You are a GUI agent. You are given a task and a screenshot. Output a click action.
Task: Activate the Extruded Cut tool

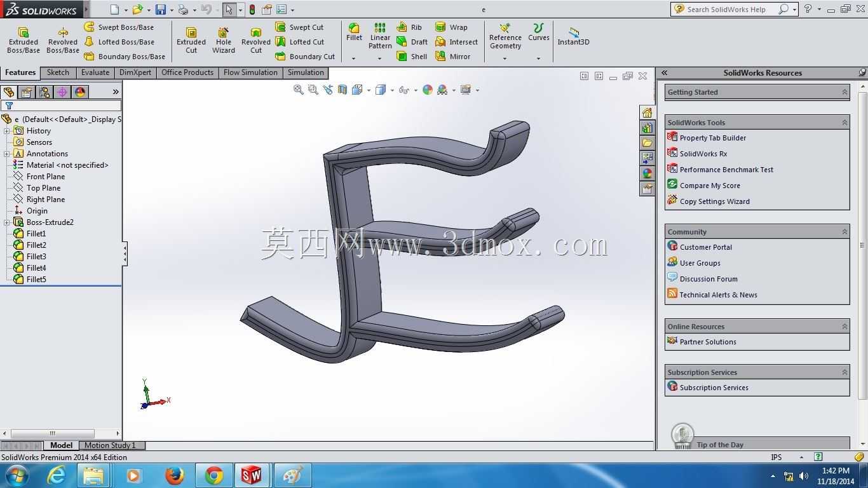coord(191,41)
